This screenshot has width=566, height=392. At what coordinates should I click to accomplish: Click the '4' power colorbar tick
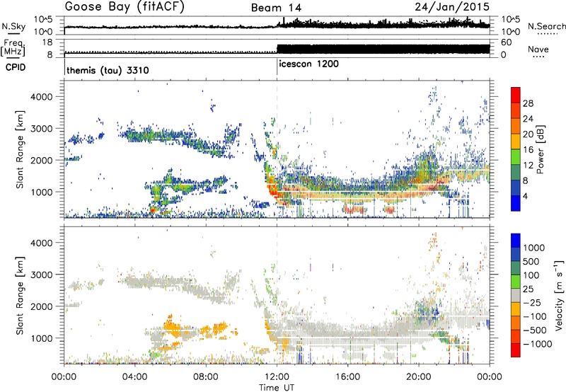coord(526,196)
